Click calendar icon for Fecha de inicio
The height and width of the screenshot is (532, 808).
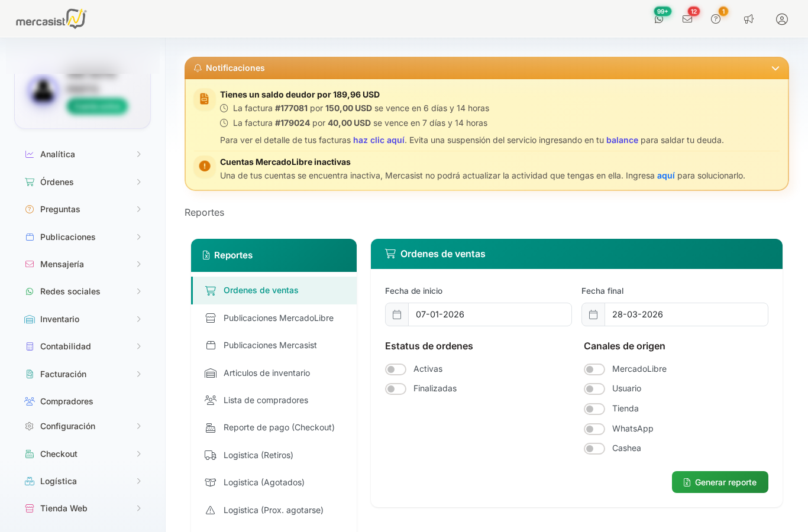(x=397, y=314)
